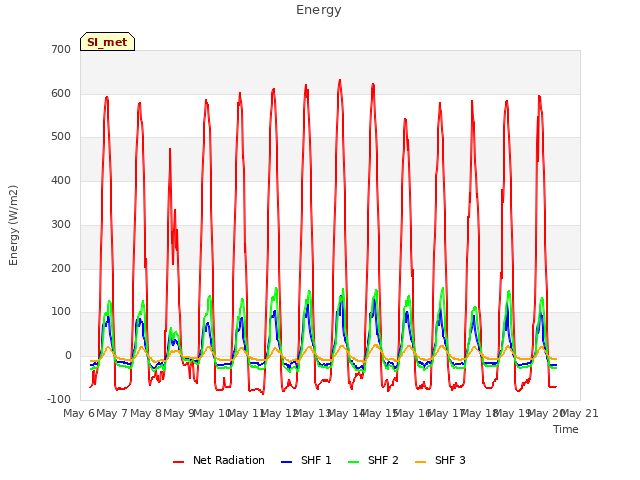
Task: Click the low red peak near May 9
Action: coord(170,149)
